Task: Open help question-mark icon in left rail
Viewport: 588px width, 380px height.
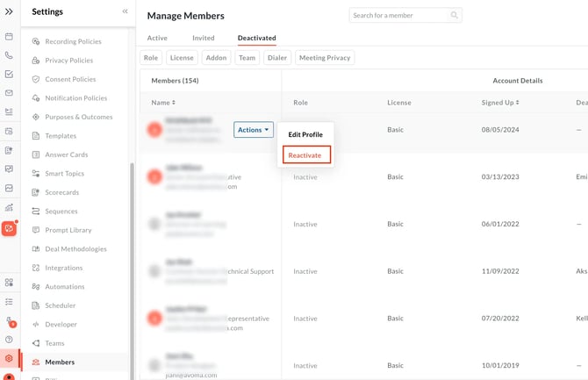Action: [x=9, y=340]
